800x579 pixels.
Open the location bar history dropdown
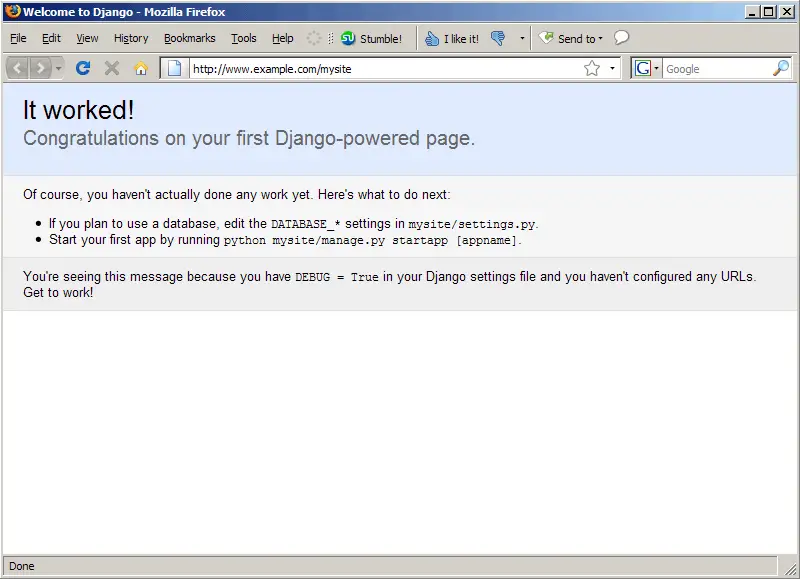click(612, 68)
